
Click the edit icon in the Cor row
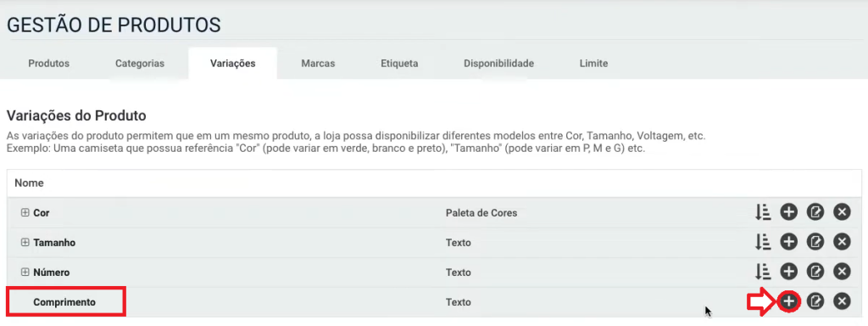(815, 211)
